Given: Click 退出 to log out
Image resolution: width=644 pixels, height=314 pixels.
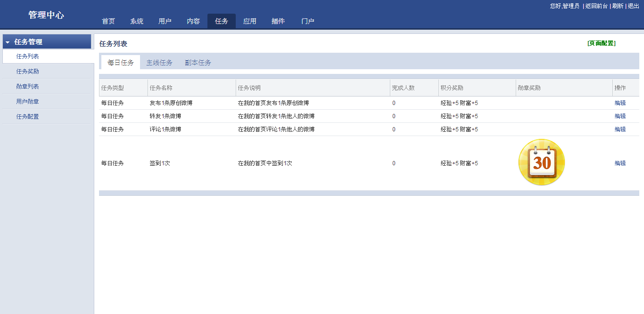Looking at the screenshot, I should pyautogui.click(x=633, y=6).
